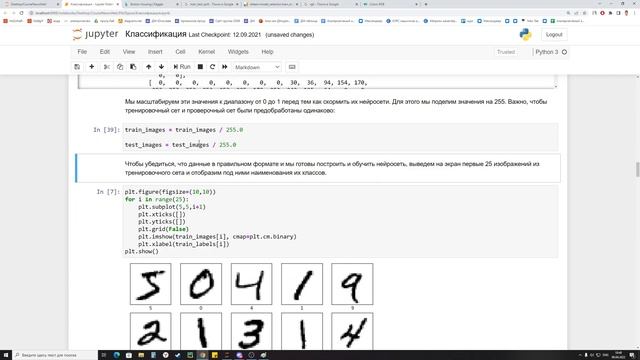Insert a new cell below with the plus icon
Image resolution: width=640 pixels, height=360 pixels.
tap(91, 67)
